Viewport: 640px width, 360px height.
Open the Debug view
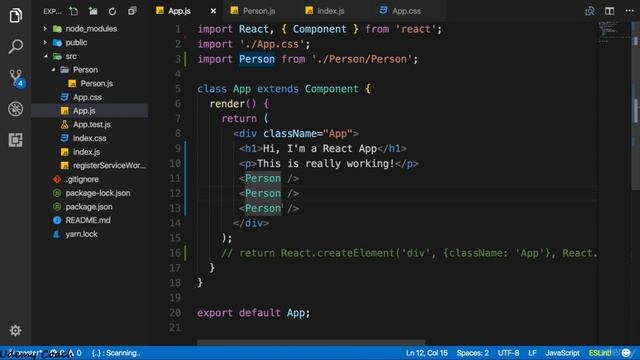pyautogui.click(x=16, y=109)
